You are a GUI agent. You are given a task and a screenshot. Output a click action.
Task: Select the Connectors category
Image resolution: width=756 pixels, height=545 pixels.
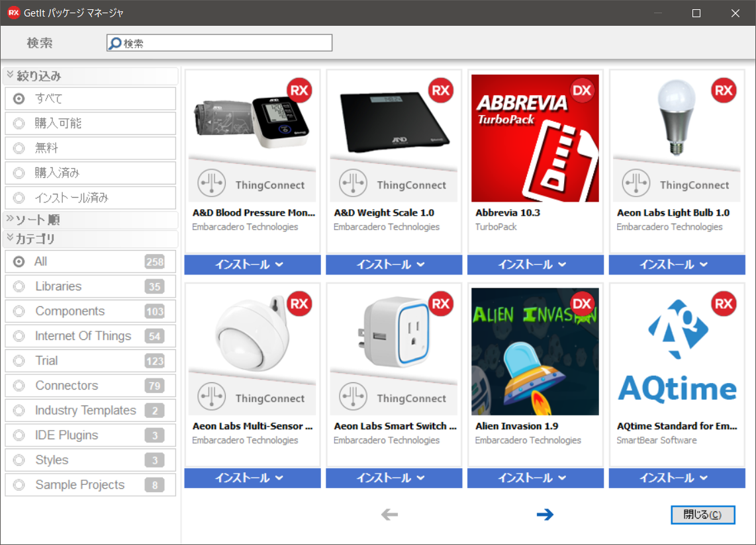pos(90,386)
